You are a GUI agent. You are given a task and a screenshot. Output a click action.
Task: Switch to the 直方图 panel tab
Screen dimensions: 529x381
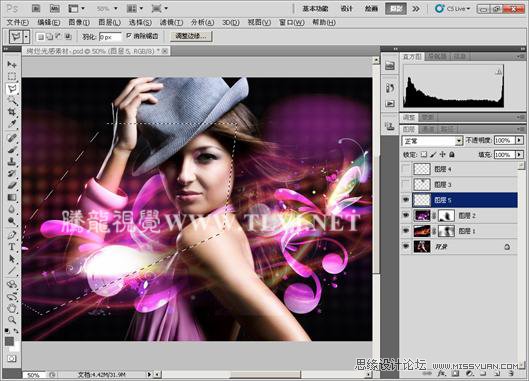pyautogui.click(x=412, y=56)
